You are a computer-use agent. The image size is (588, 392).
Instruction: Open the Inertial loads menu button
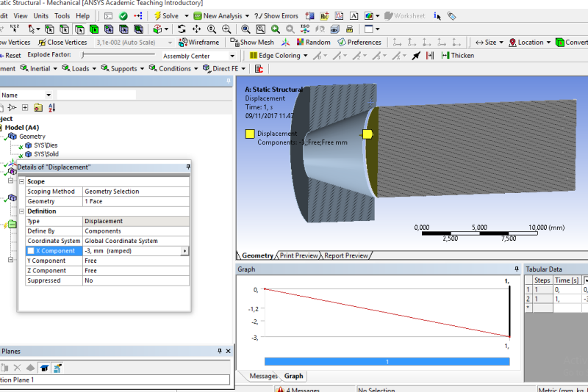[x=39, y=69]
